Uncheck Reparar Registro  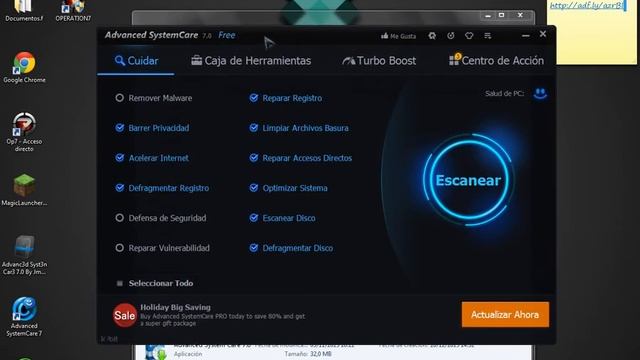click(253, 98)
